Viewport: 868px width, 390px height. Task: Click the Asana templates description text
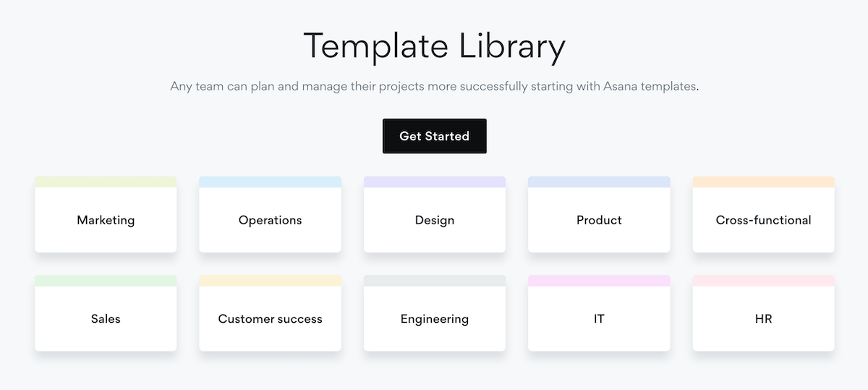(434, 86)
